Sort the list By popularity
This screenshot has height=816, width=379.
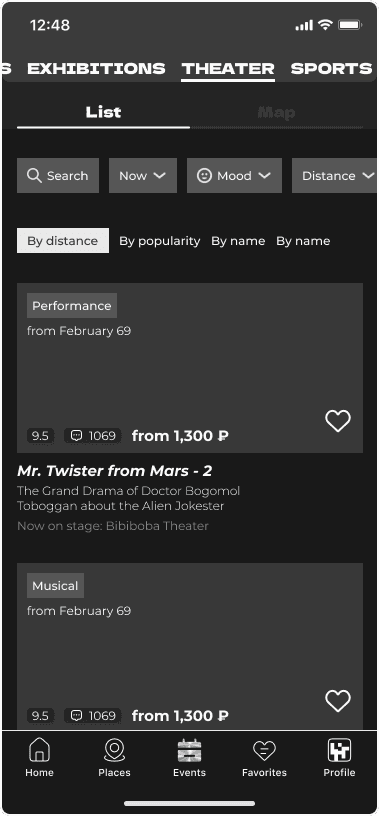coord(160,241)
